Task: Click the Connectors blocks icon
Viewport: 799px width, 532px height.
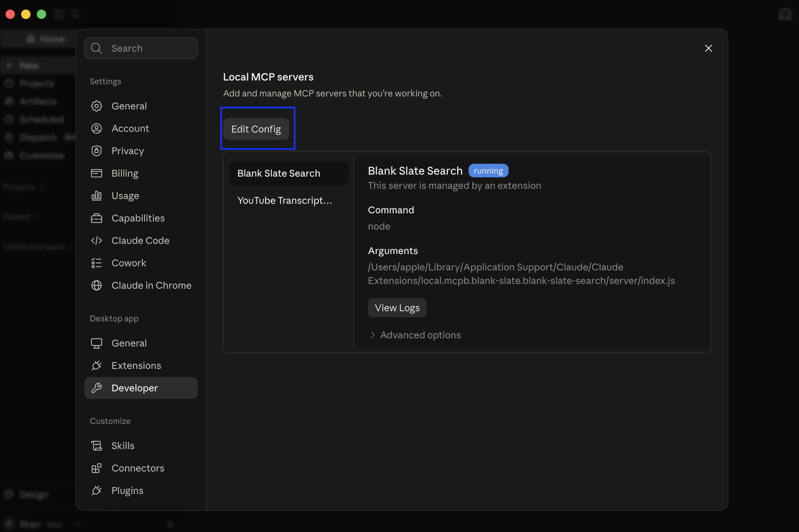Action: click(x=97, y=468)
